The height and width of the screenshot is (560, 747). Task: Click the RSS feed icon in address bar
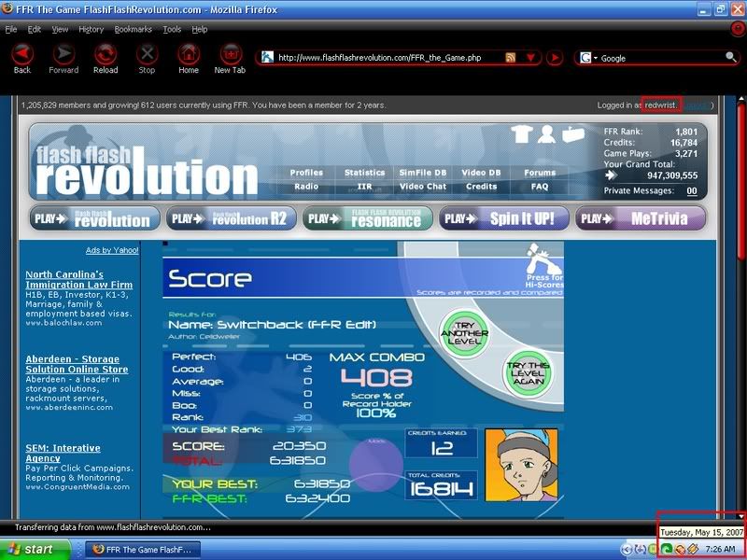[511, 58]
